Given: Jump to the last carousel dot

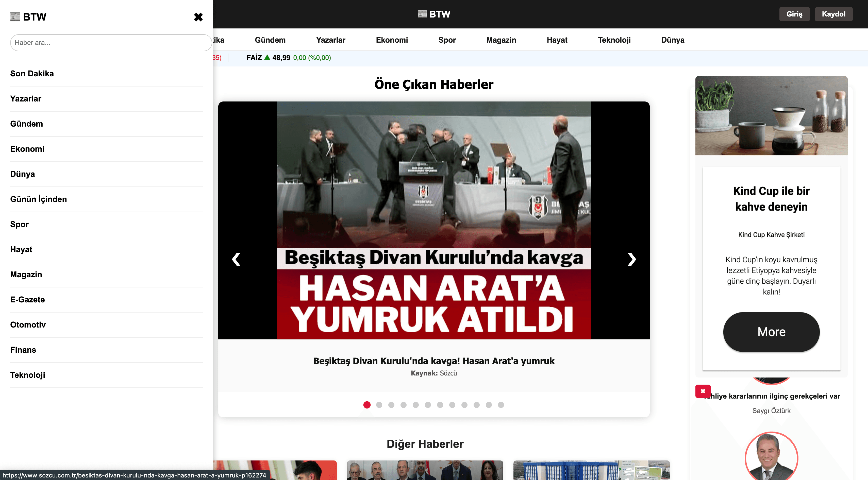Looking at the screenshot, I should point(501,405).
